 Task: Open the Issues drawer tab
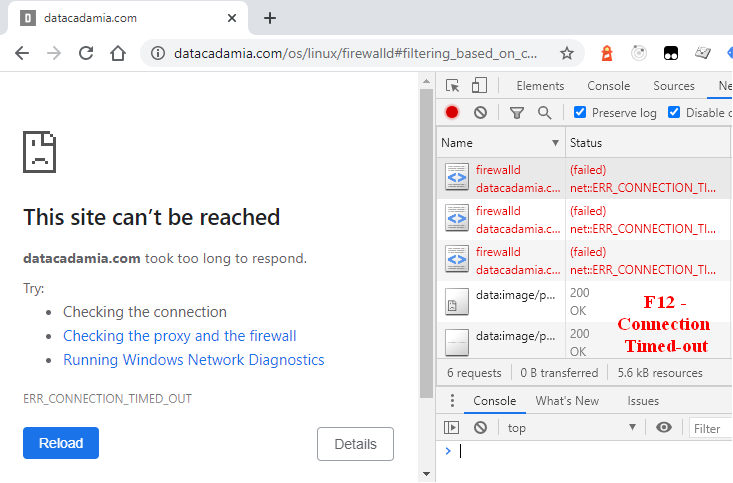[643, 401]
